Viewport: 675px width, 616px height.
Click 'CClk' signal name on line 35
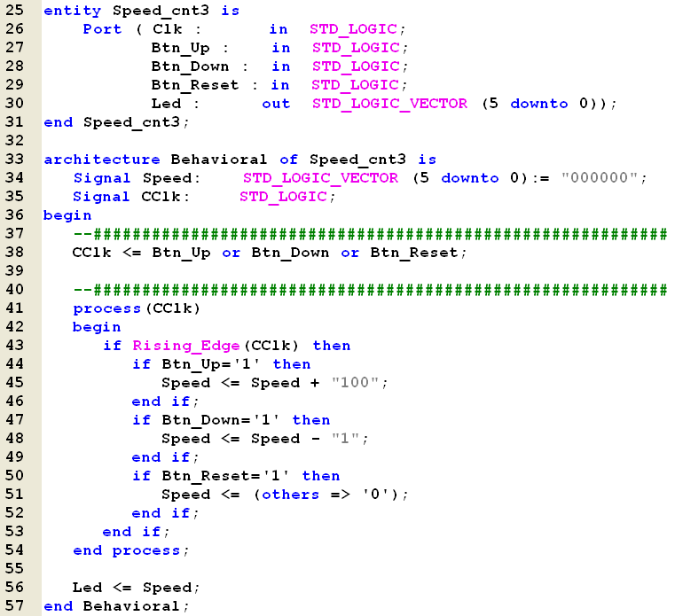tap(161, 197)
